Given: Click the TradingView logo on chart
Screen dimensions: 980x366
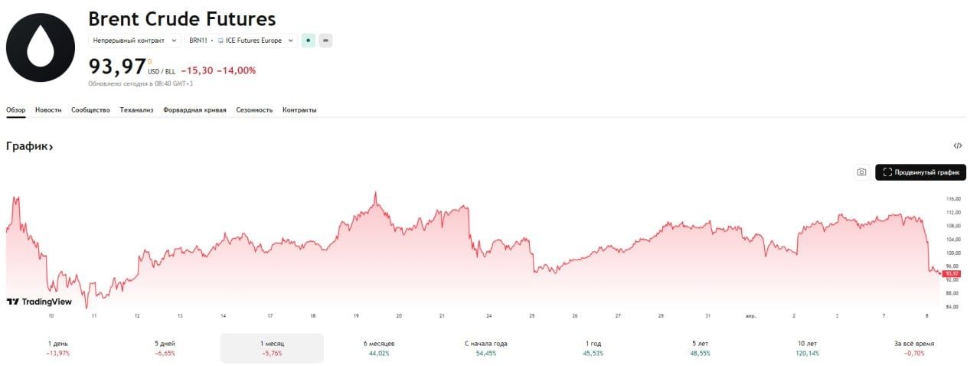Looking at the screenshot, I should [x=39, y=302].
